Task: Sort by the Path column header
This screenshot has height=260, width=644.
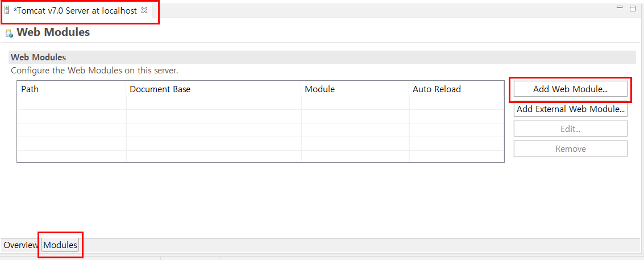Action: (72, 89)
